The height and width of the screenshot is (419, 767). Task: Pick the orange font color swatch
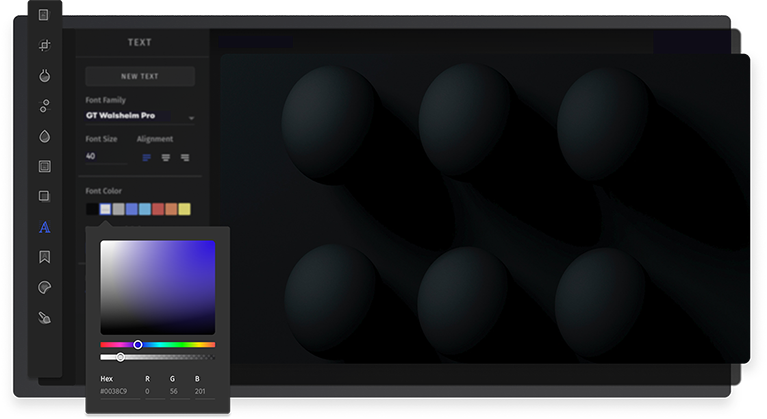pos(171,209)
